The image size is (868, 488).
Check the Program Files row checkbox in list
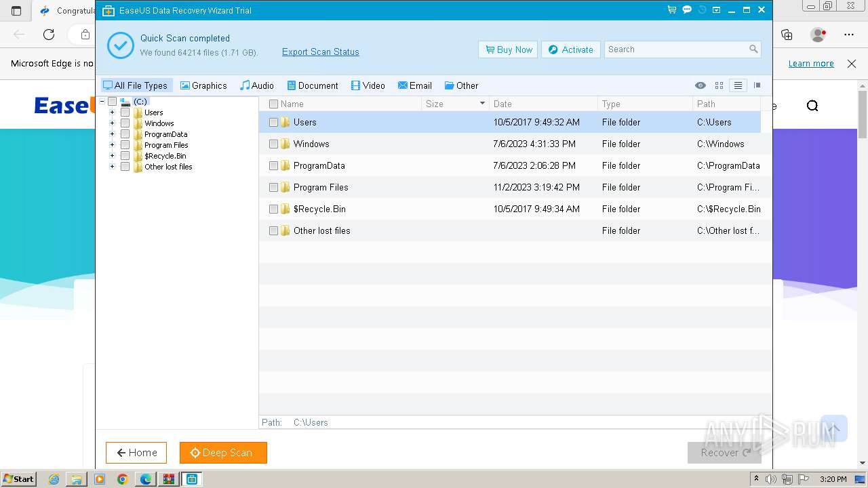(x=273, y=188)
